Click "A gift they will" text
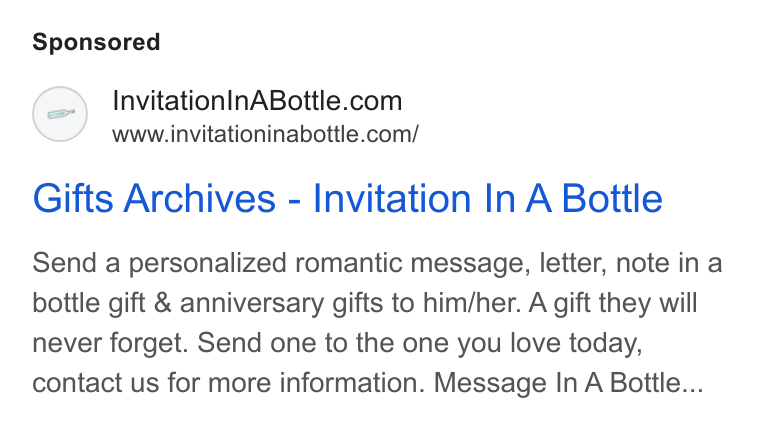The image size is (760, 426). [x=613, y=303]
